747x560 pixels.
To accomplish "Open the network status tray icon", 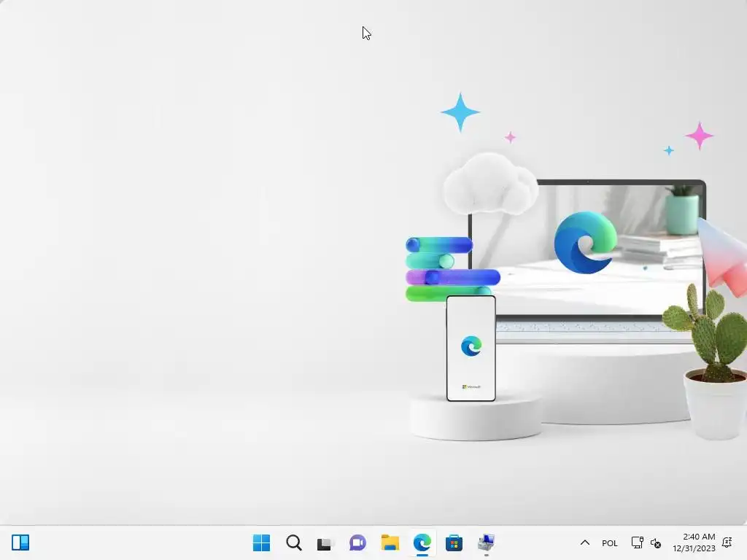I will pyautogui.click(x=637, y=542).
